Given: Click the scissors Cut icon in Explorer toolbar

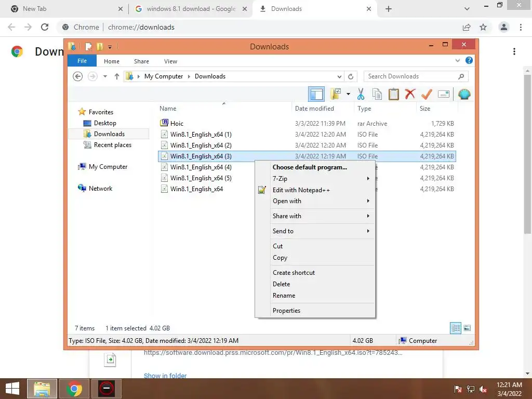Looking at the screenshot, I should click(x=361, y=95).
